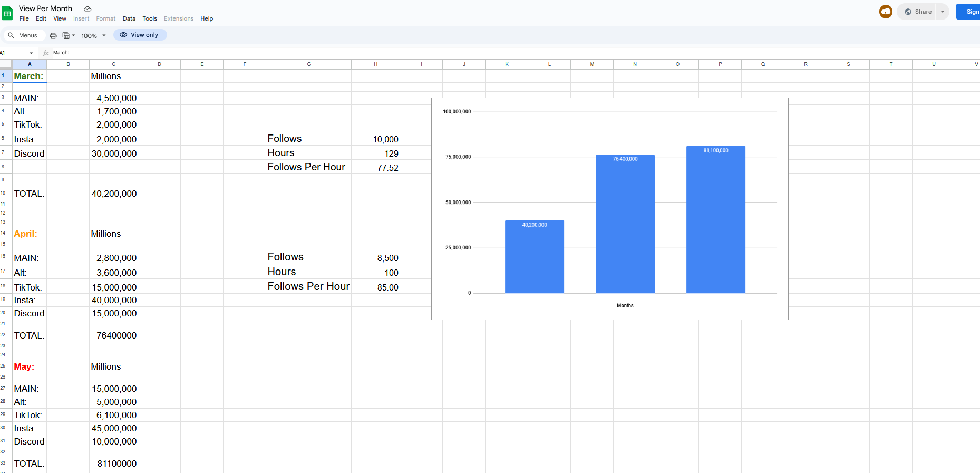Open the Format menu
The width and height of the screenshot is (980, 473).
(106, 18)
